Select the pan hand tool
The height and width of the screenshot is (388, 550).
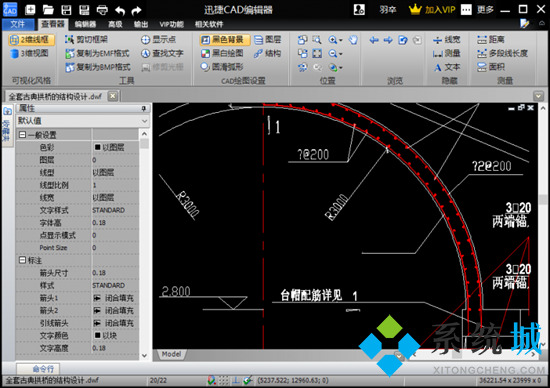point(353,40)
